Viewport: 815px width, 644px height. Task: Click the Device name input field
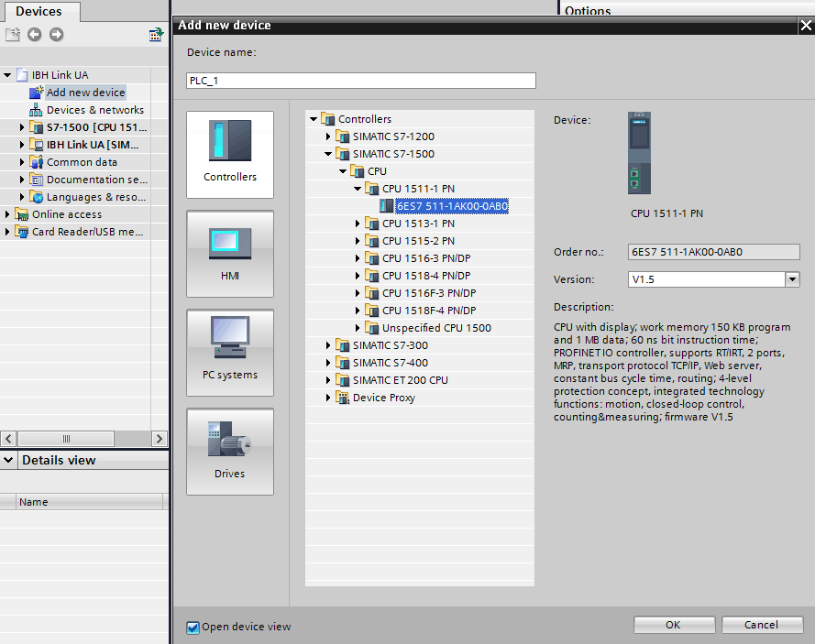coord(361,81)
